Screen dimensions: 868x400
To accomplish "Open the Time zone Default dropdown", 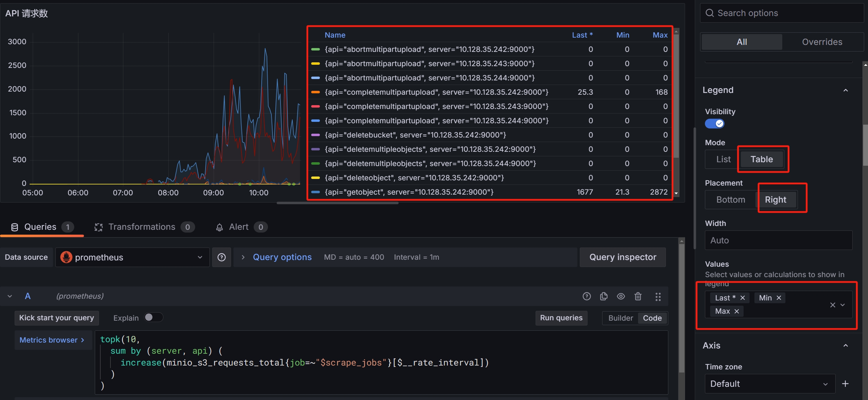I will click(770, 384).
